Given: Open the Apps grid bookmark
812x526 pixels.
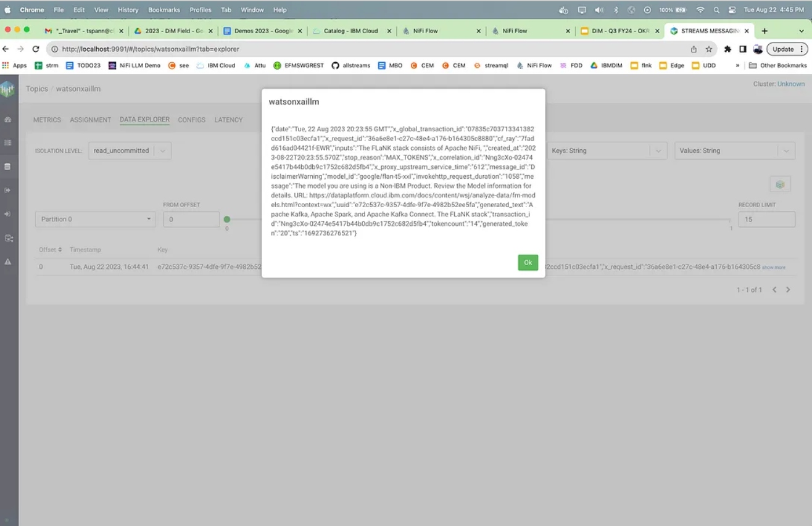Looking at the screenshot, I should 15,65.
